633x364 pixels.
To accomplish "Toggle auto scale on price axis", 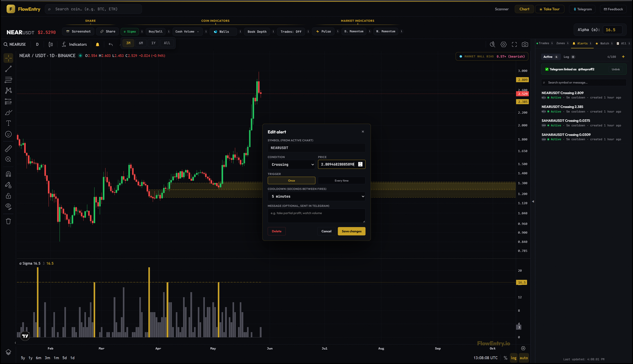I will pyautogui.click(x=524, y=358).
